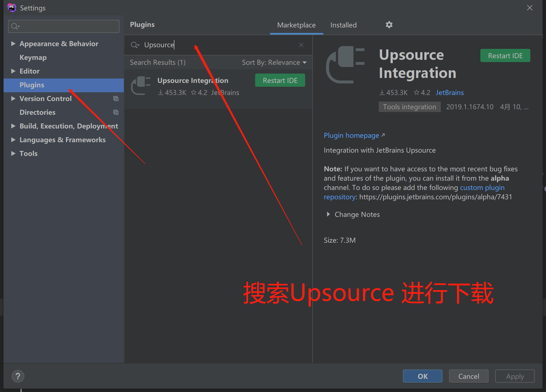Focus the settings search input field
This screenshot has width=546, height=392.
coord(64,26)
